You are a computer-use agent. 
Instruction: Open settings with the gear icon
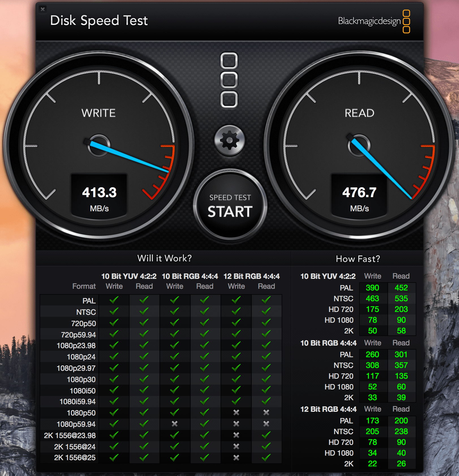point(229,141)
